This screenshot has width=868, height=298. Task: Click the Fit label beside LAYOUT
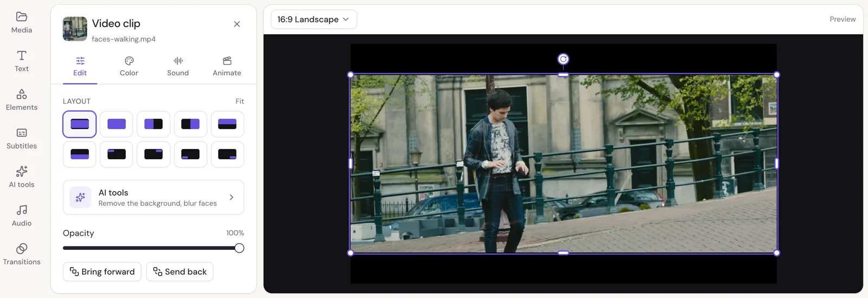click(240, 101)
